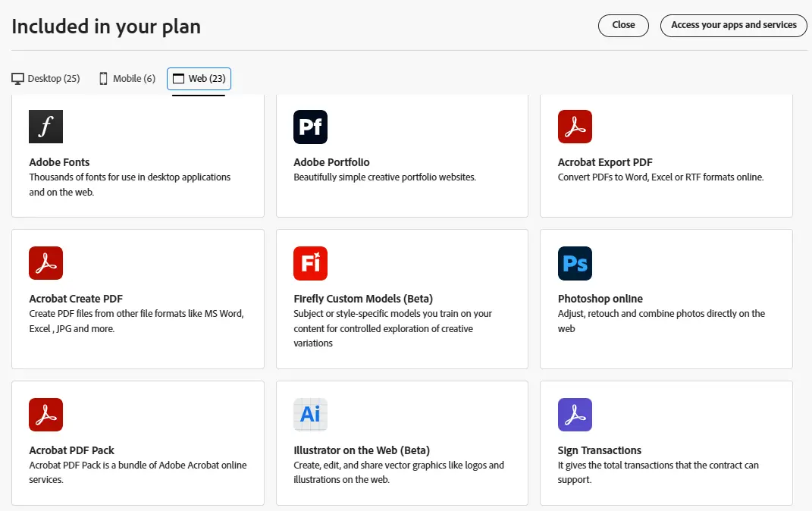The image size is (812, 511).
Task: Click the Acrobat Create PDF icon
Action: [46, 263]
